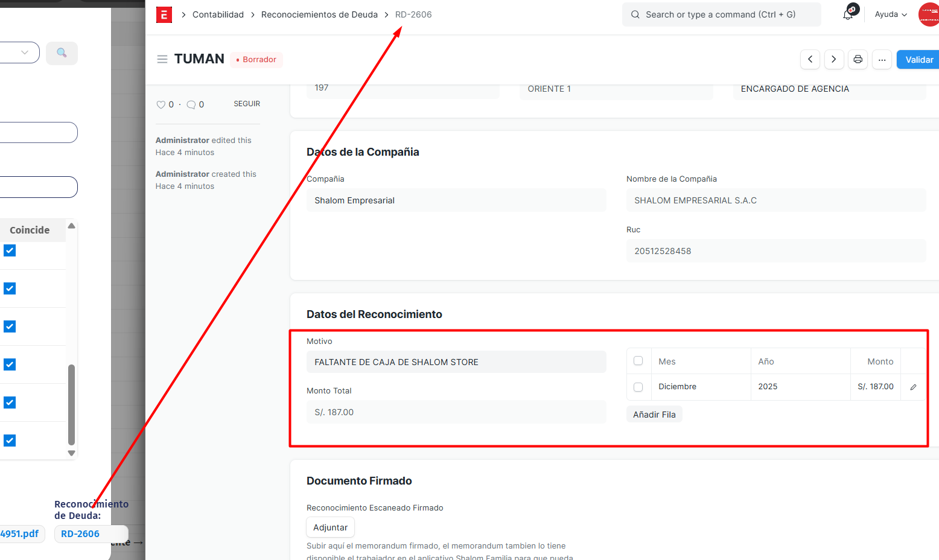
Task: Click Añadir Fila to add row
Action: pyautogui.click(x=654, y=415)
